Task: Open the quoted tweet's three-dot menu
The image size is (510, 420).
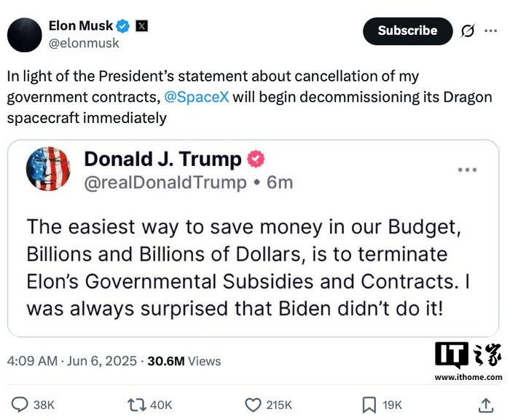Action: pyautogui.click(x=466, y=170)
